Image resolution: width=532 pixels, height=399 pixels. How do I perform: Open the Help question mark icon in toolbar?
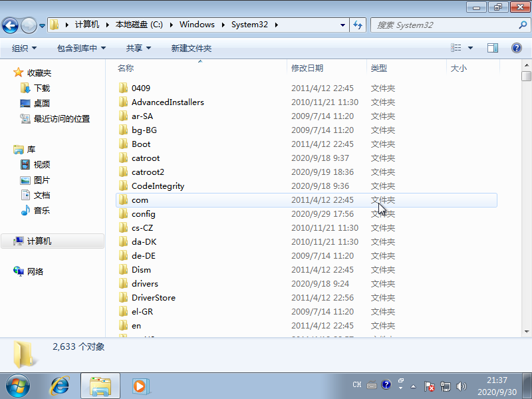516,48
